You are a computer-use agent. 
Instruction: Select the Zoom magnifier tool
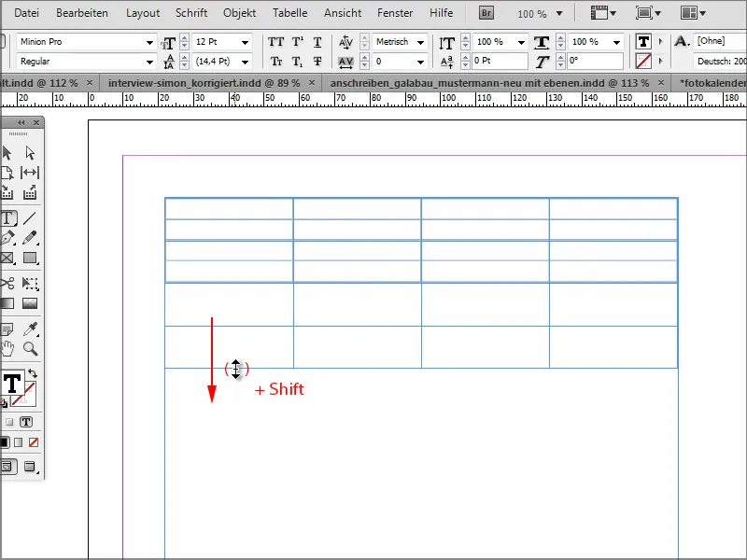pos(30,348)
